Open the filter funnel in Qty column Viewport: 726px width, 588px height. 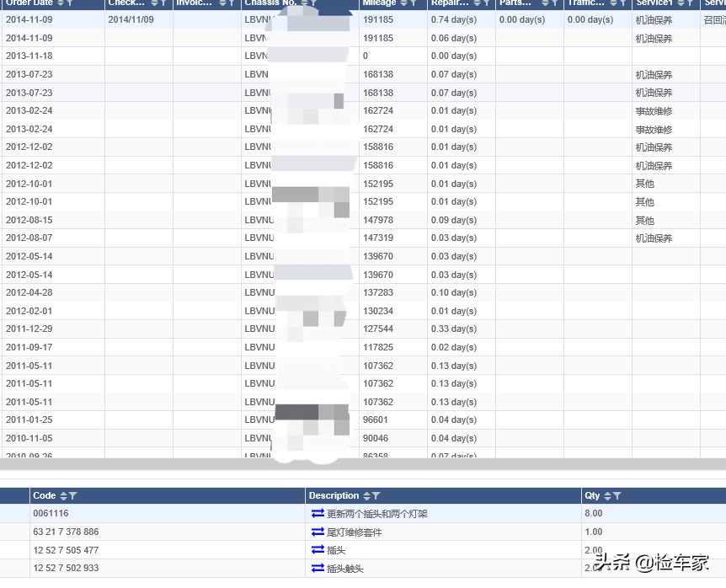coord(617,496)
